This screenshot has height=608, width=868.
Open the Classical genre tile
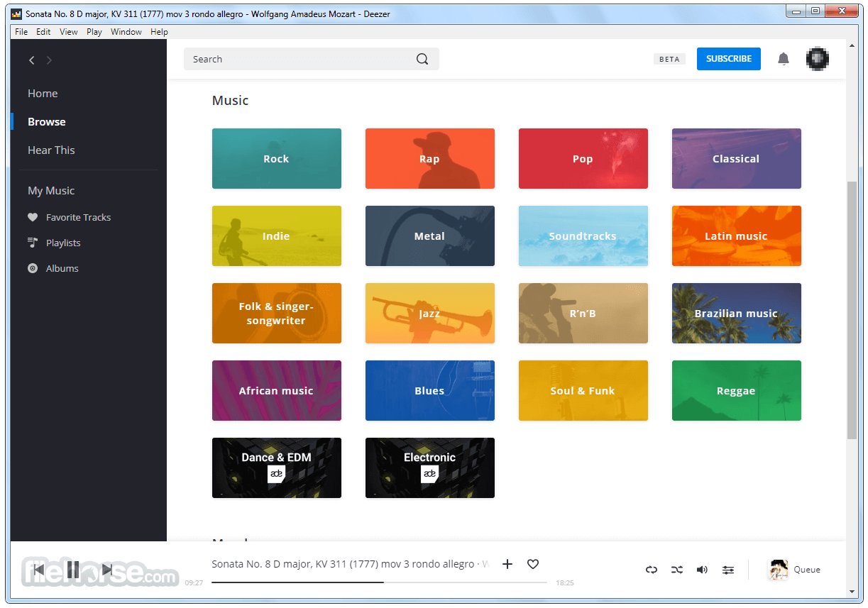[737, 158]
